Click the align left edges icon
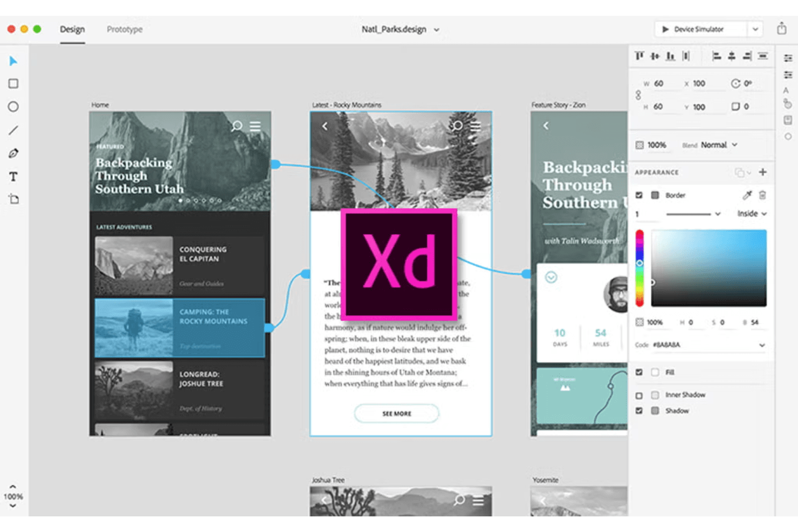The image size is (798, 532). [x=717, y=56]
